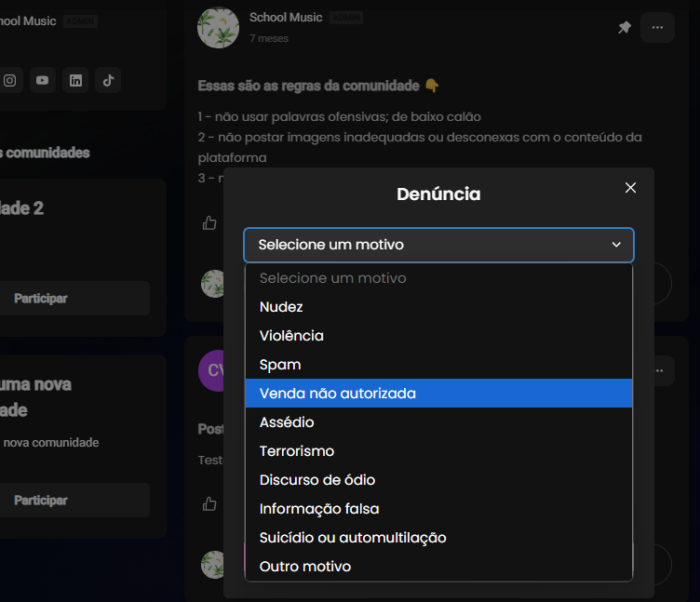Screen dimensions: 700x602
Task: Like the community rules post
Action: pos(209,222)
